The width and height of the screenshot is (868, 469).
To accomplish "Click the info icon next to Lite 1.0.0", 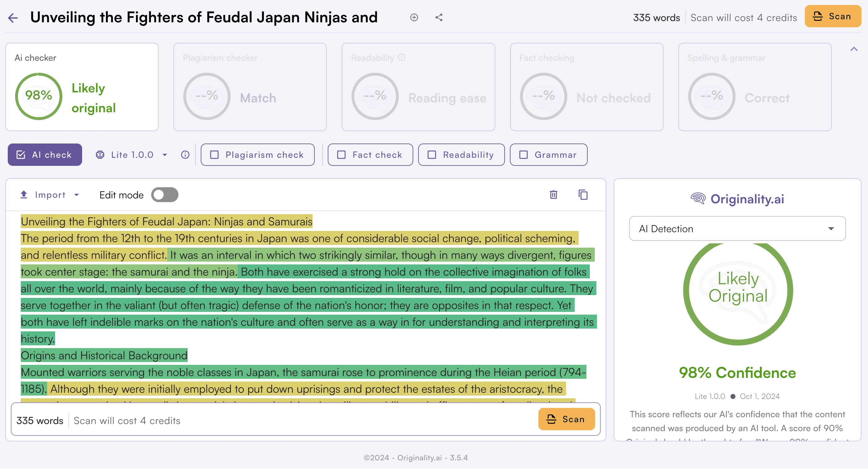I will click(x=185, y=155).
